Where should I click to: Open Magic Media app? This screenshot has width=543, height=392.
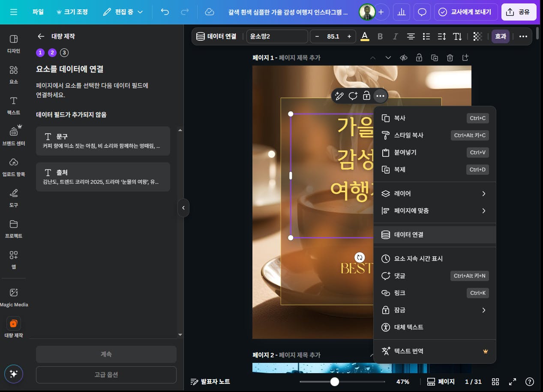click(14, 298)
